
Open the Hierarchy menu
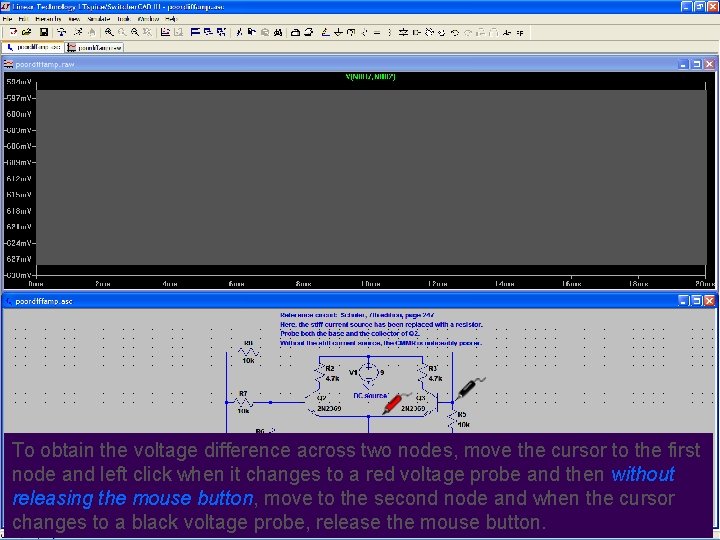click(48, 19)
